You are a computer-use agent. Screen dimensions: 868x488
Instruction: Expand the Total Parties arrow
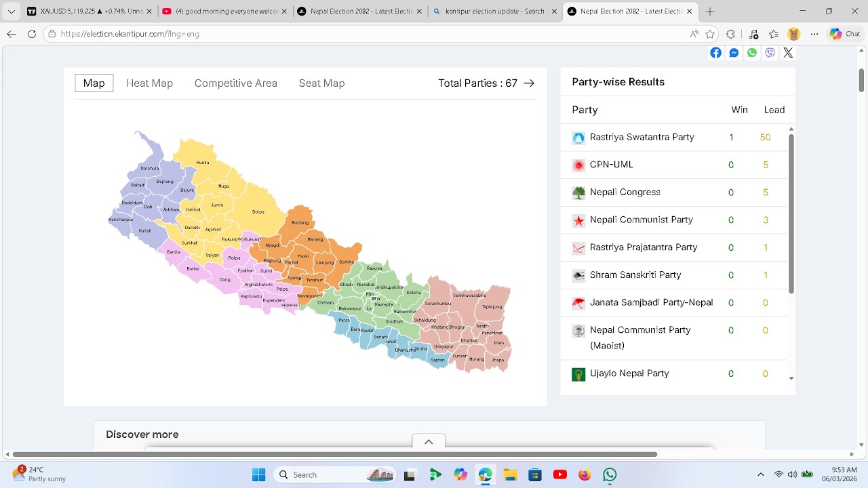tap(529, 83)
